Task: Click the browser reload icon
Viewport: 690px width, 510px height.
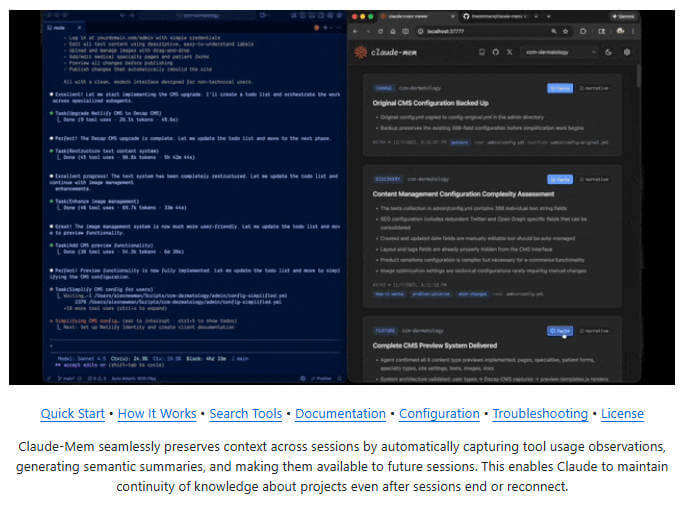Action: point(380,31)
